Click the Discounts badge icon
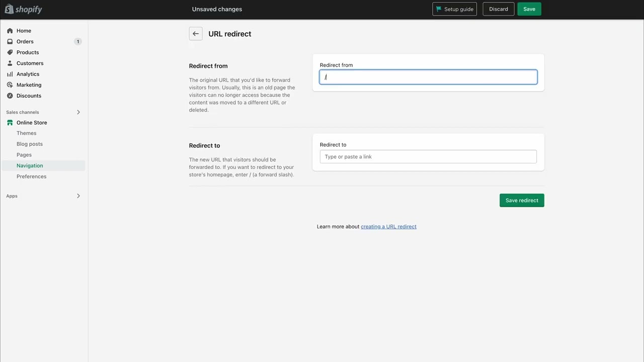Image resolution: width=644 pixels, height=362 pixels. 10,96
